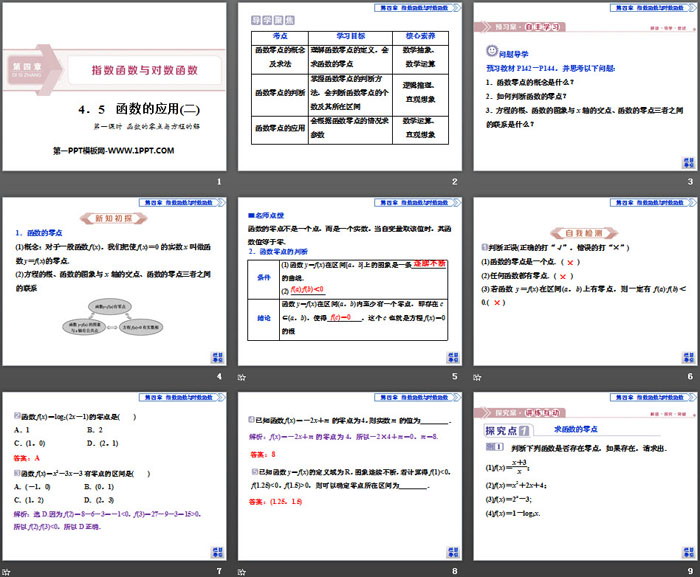Screen dimensions: 700x577
Task: Select slide 4 新知初探 thumbnail
Action: pos(114,282)
